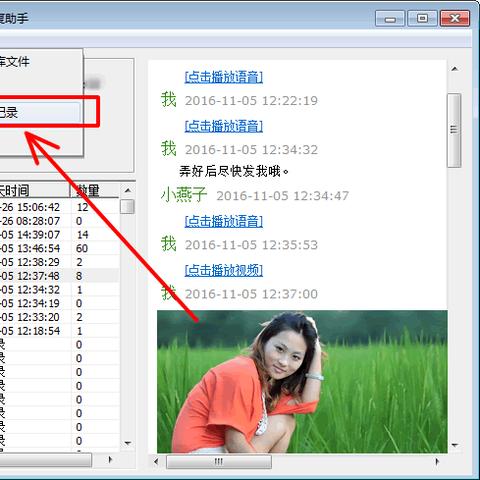Image resolution: width=480 pixels, height=480 pixels.
Task: Click the session list's horizontal scrollbar thumb
Action: [46, 460]
